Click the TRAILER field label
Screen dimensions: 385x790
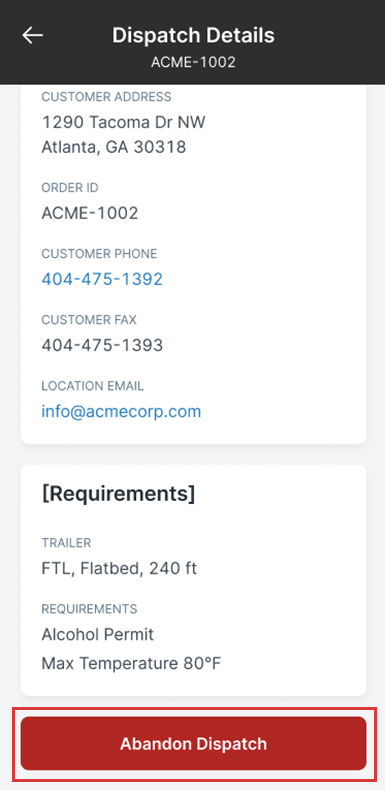(66, 543)
